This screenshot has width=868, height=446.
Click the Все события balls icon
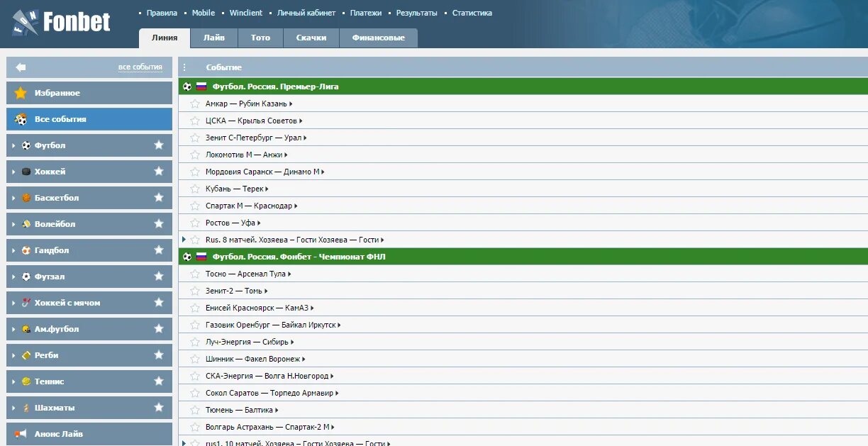coord(21,119)
